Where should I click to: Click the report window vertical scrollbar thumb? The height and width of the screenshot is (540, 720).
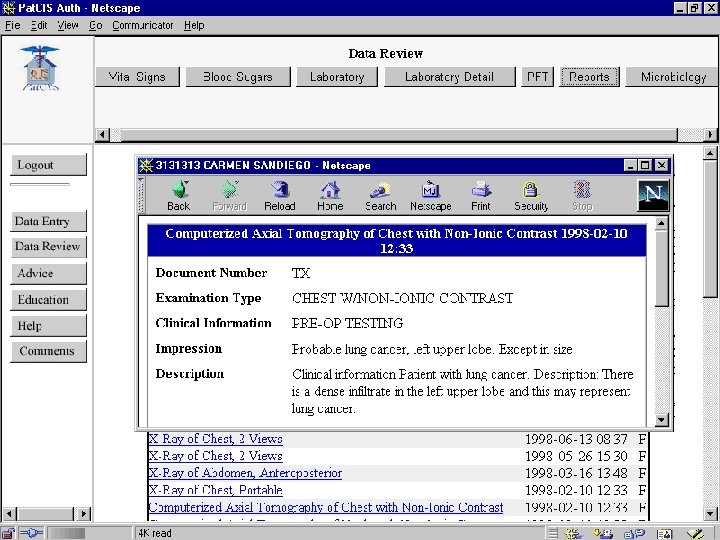coord(662,268)
